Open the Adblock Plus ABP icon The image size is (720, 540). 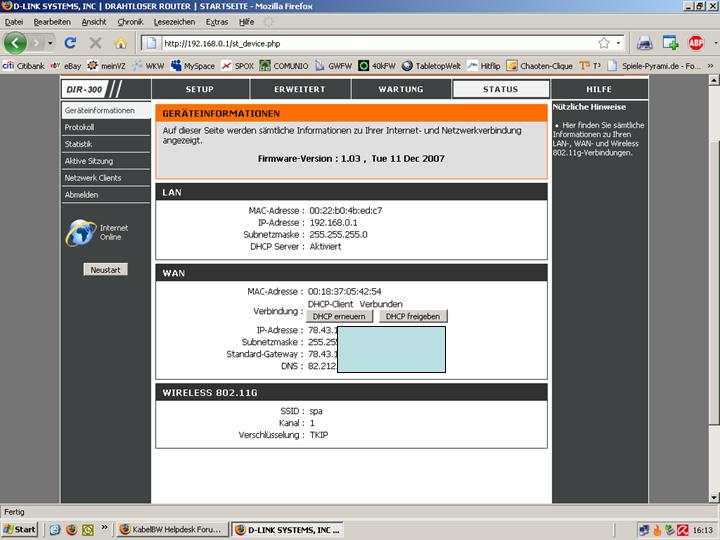[696, 43]
